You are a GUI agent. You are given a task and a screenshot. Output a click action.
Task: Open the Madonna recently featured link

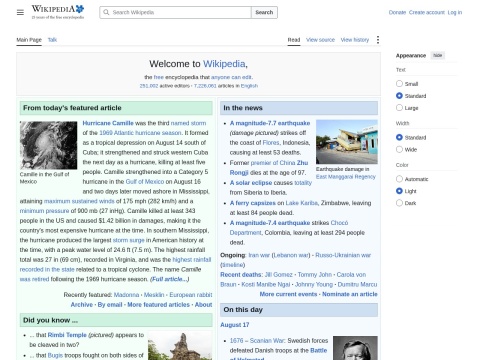(126, 295)
